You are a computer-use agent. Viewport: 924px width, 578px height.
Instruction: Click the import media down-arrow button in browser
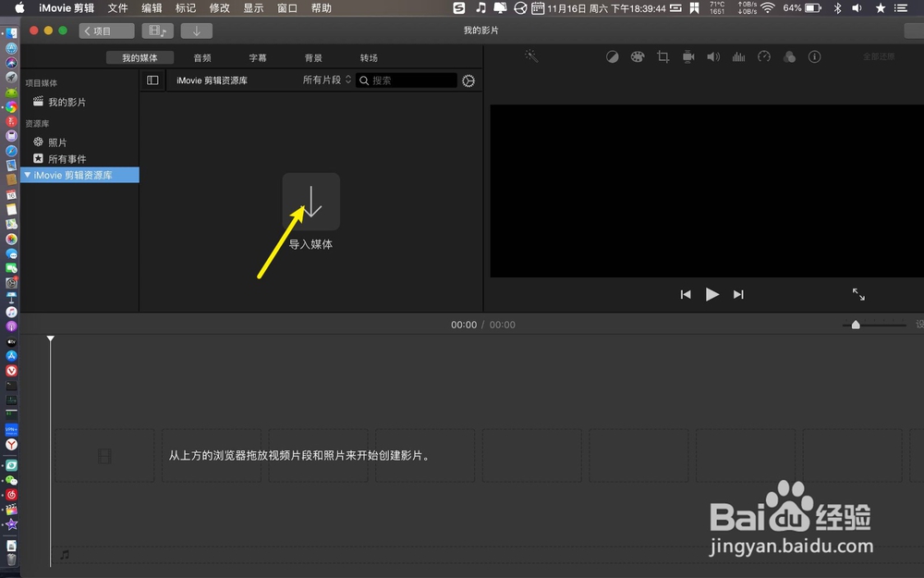click(x=311, y=202)
